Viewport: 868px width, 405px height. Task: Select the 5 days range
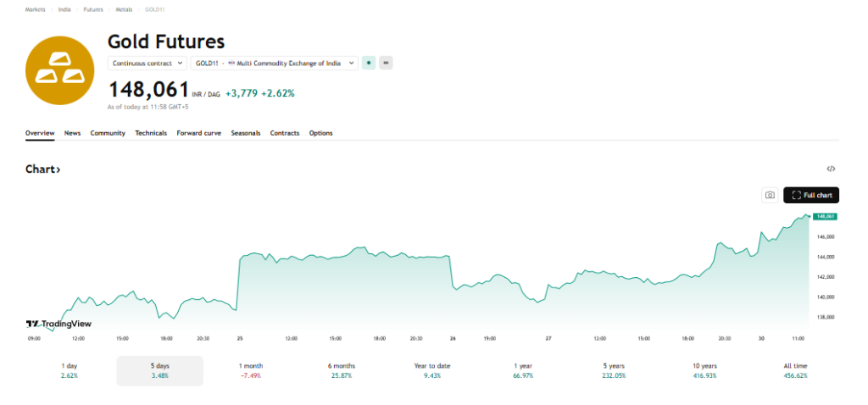[159, 371]
